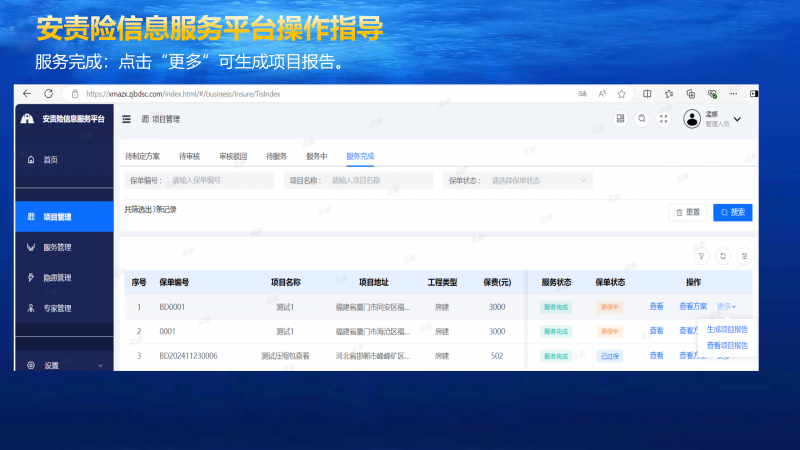This screenshot has height=450, width=800.
Task: Refresh the table with the circular arrow icon
Action: pyautogui.click(x=723, y=256)
